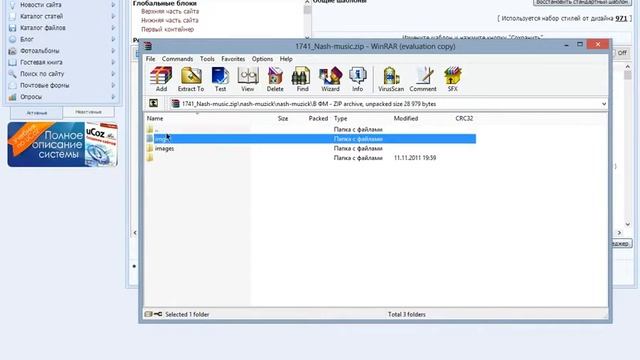Expand the Новости сайта submenu arrow
The image size is (640, 360).
[113, 5]
